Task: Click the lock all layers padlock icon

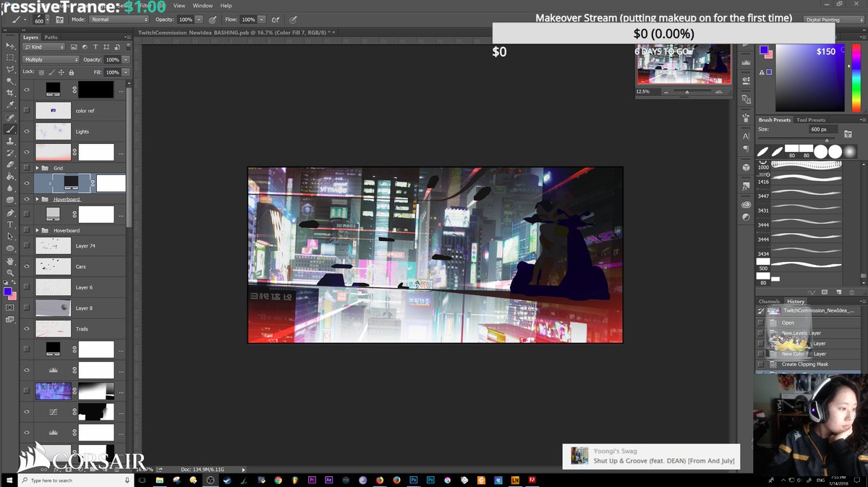Action: pos(72,72)
